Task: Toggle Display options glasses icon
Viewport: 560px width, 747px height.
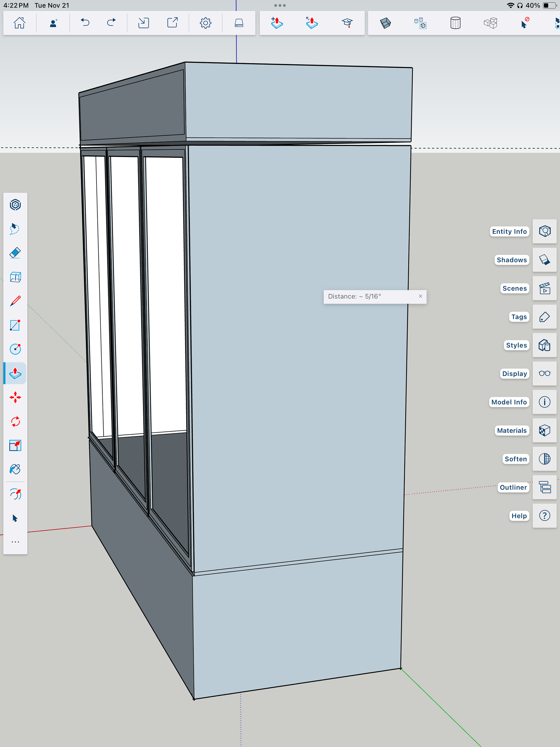Action: 545,373
